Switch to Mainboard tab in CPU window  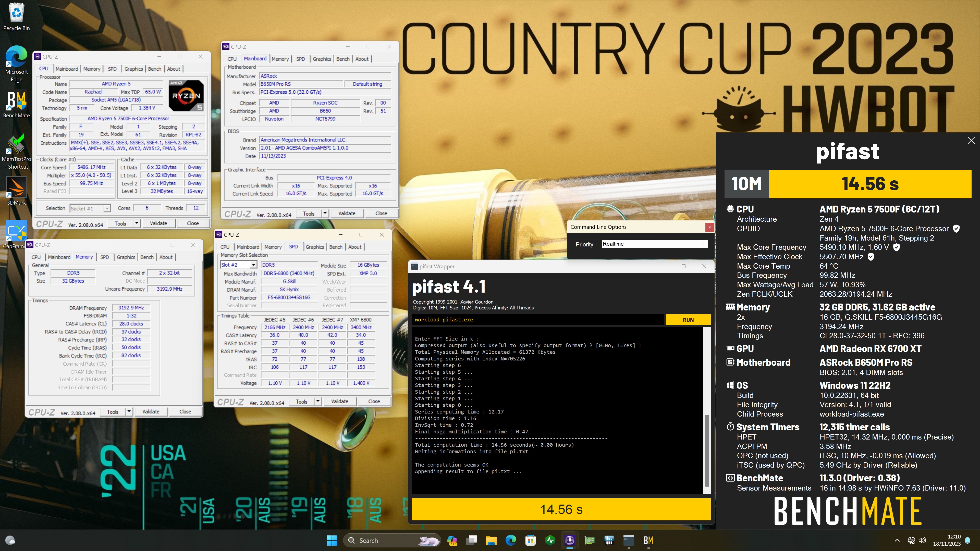[x=67, y=69]
